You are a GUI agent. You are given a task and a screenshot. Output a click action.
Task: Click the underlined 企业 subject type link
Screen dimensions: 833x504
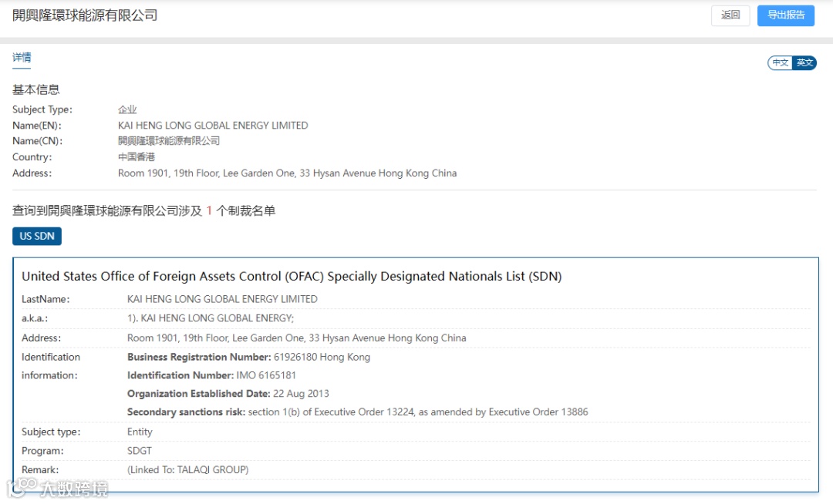127,109
